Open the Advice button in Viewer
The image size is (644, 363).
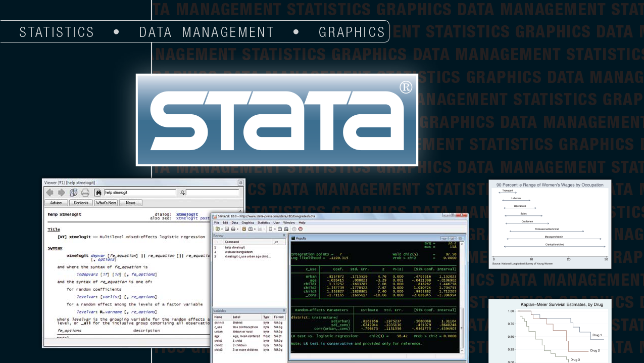click(56, 203)
